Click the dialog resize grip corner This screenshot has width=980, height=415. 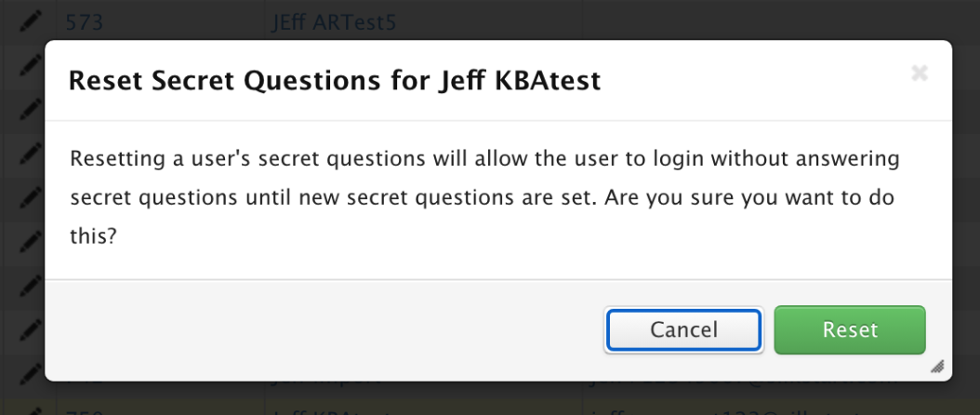click(x=937, y=367)
